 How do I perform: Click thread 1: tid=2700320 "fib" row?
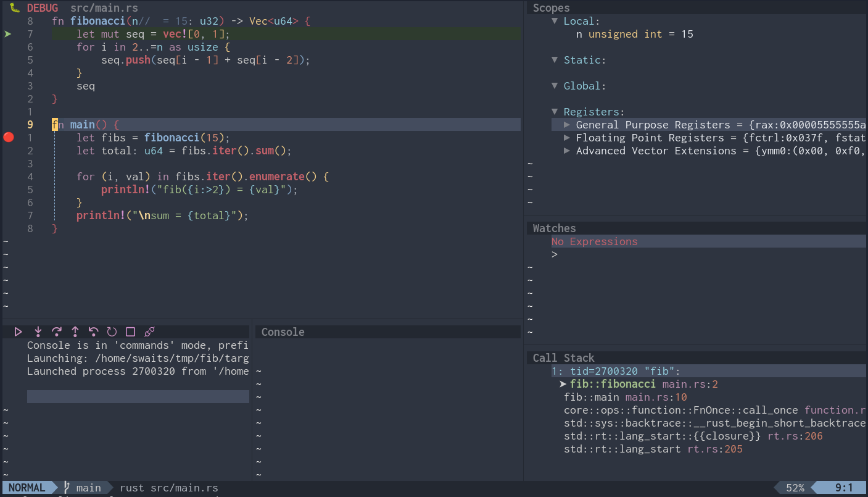(x=709, y=371)
